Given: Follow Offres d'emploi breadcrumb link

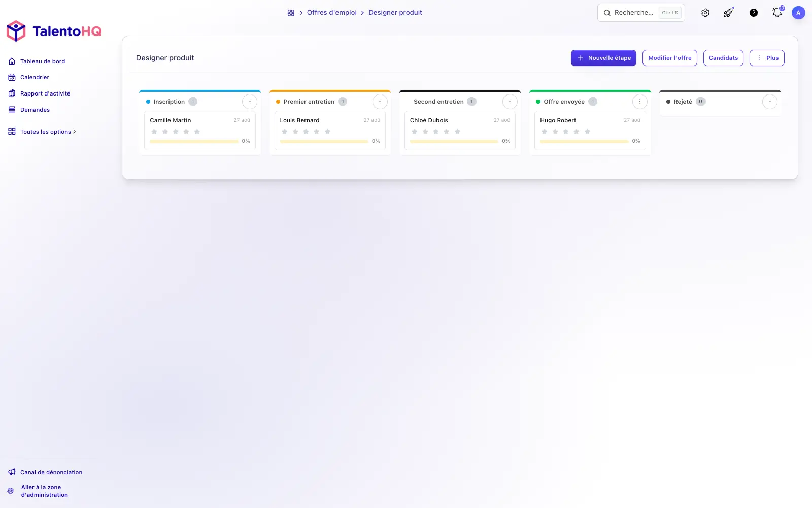Looking at the screenshot, I should (x=332, y=13).
